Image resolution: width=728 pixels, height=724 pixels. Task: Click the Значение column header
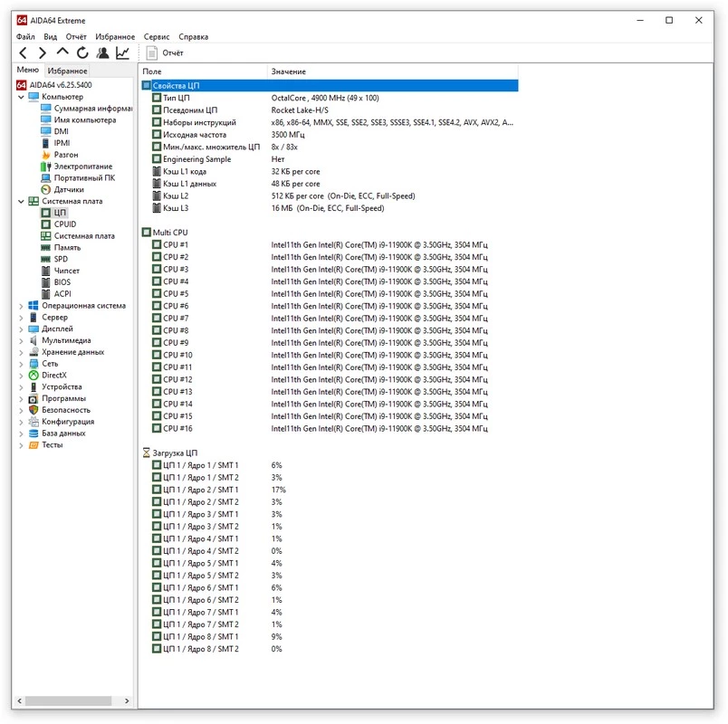point(288,71)
